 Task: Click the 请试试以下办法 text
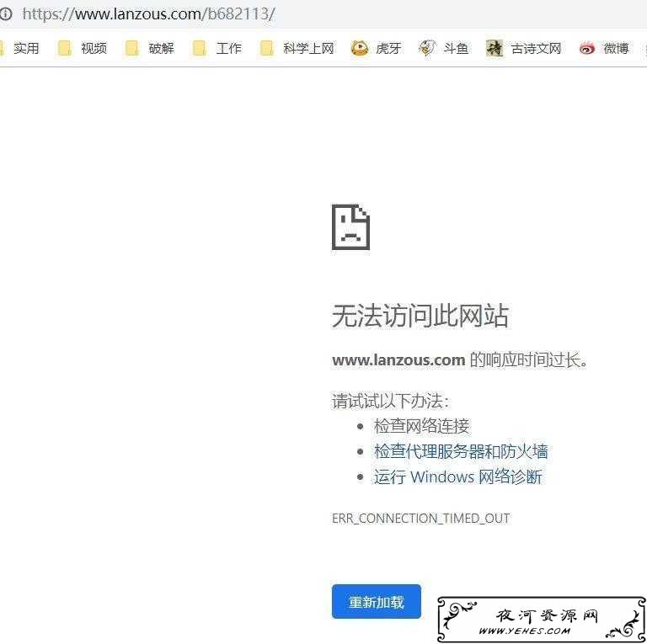click(x=390, y=401)
